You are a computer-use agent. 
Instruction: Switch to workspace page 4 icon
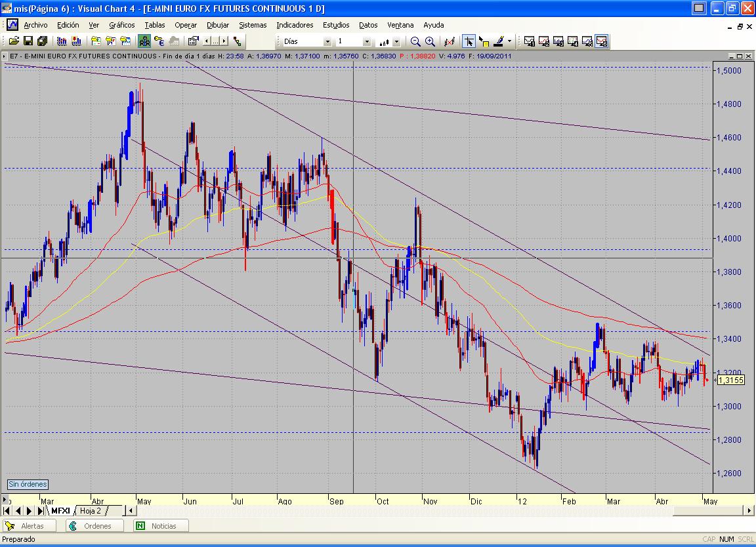pyautogui.click(x=573, y=41)
